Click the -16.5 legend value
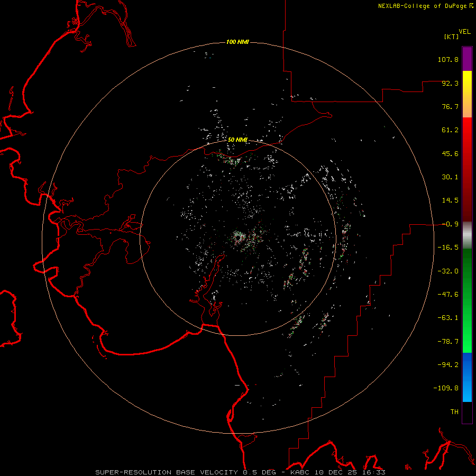Viewport: 476px width, 476px height. pyautogui.click(x=448, y=248)
